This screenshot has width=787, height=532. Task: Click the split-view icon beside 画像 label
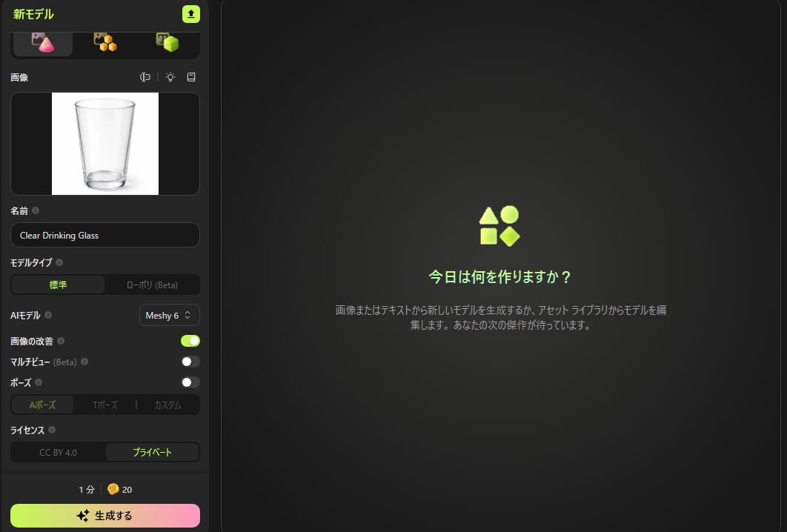click(145, 77)
